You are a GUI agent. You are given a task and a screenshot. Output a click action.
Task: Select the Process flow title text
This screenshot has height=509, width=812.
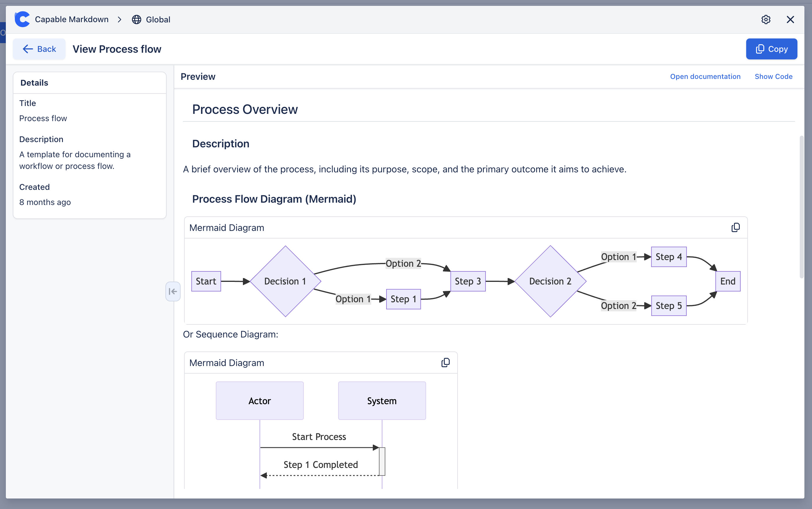point(43,118)
